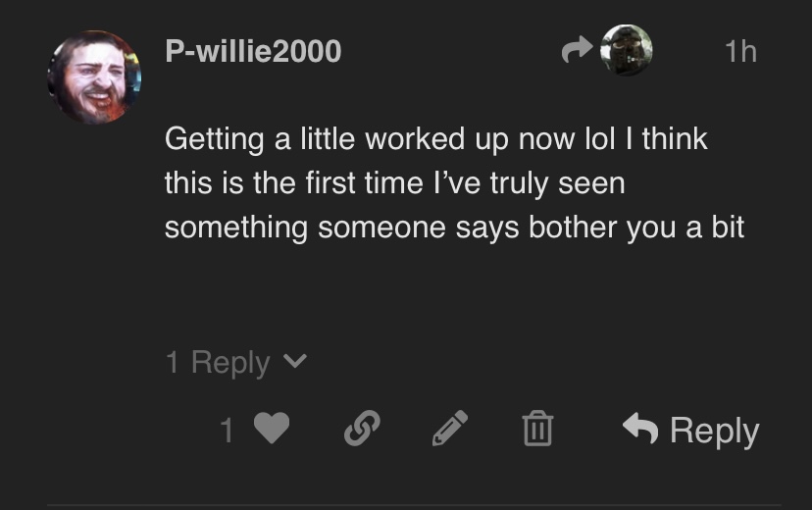Screen dimensions: 812x510
Task: Delete the post with the trash icon
Action: [537, 429]
